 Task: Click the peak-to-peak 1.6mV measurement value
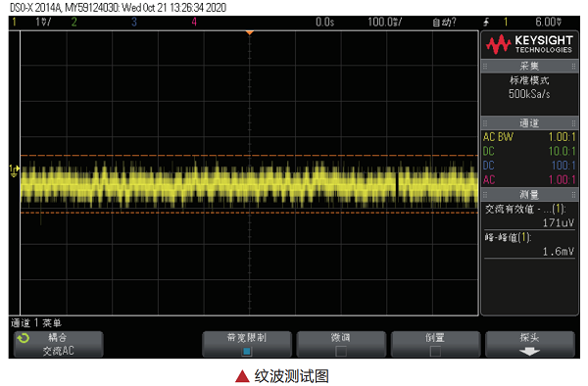[559, 251]
